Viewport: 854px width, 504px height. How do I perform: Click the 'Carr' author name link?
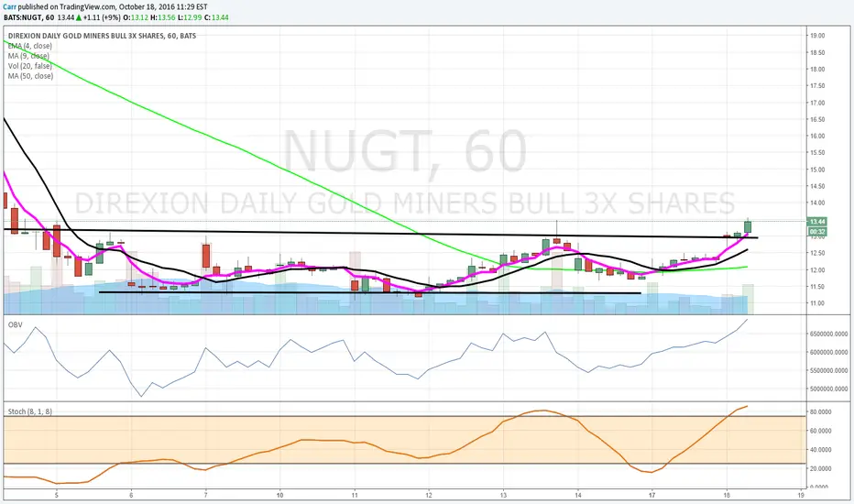point(10,7)
